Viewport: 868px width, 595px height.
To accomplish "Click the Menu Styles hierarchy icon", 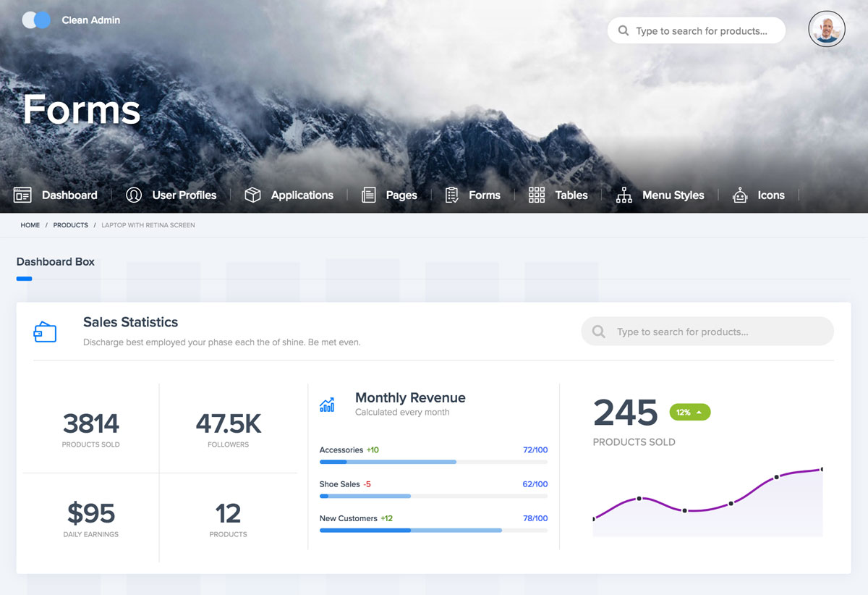I will tap(624, 195).
